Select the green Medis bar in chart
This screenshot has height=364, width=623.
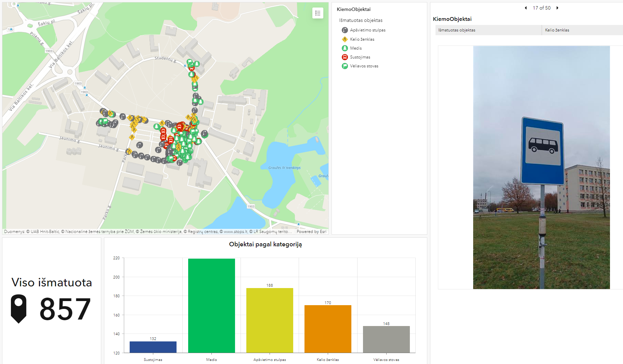point(211,305)
